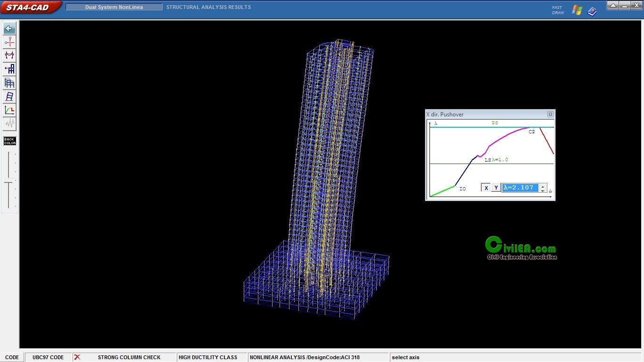Select the deformed frame shape icon
This screenshot has width=644, height=362.
click(x=9, y=97)
